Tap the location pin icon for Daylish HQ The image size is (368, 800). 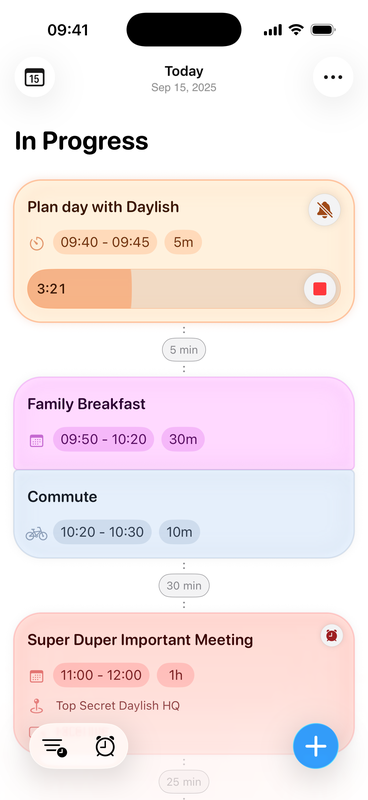(x=36, y=706)
